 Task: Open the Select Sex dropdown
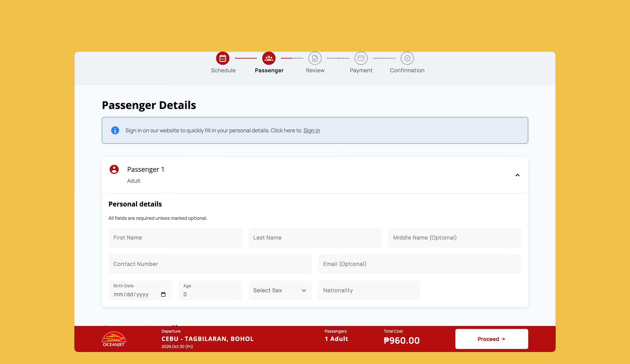[x=280, y=290]
